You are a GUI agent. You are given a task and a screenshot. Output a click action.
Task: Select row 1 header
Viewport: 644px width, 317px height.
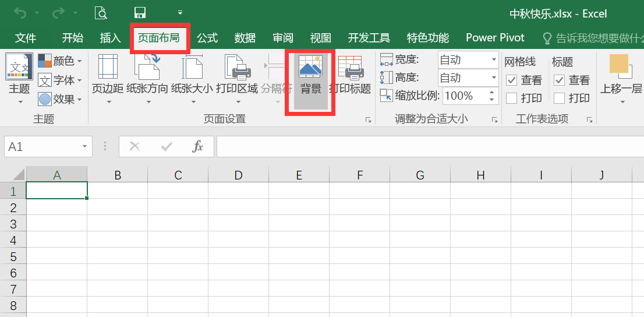(13, 191)
